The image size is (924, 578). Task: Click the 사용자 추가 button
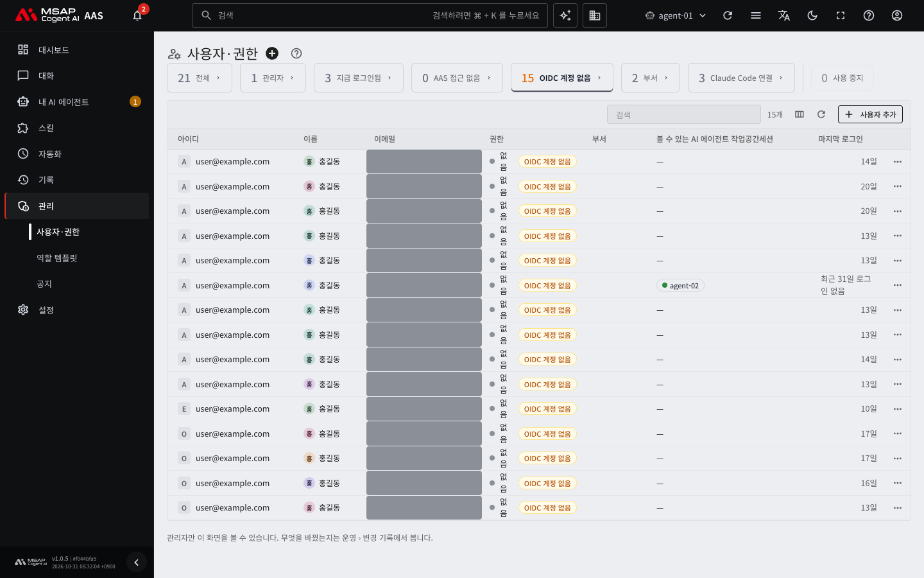tap(870, 114)
